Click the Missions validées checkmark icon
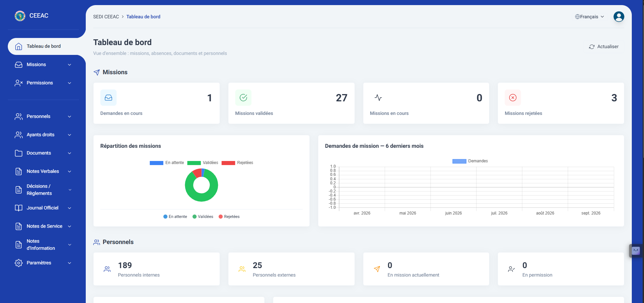 (x=243, y=98)
